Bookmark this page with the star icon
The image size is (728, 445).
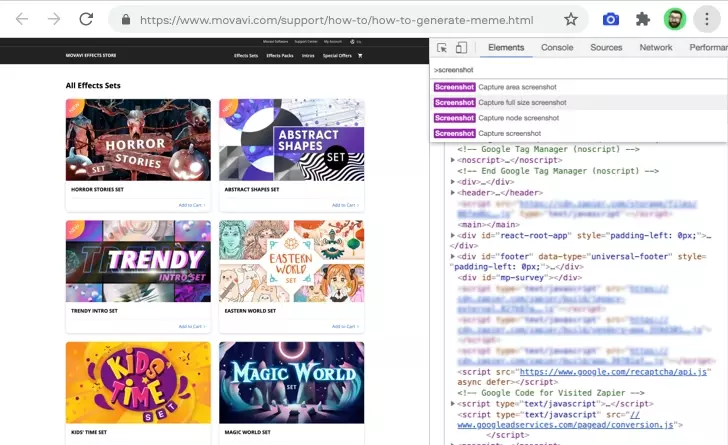point(571,20)
